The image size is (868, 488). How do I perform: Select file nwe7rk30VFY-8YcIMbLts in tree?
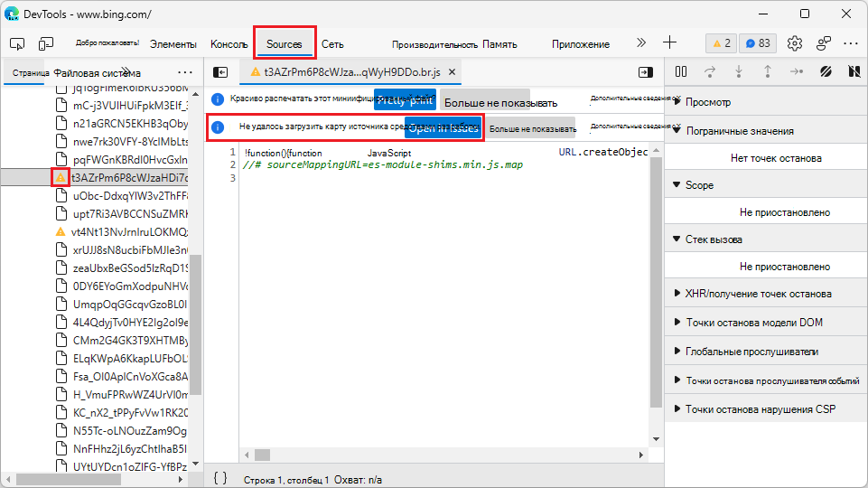(130, 141)
